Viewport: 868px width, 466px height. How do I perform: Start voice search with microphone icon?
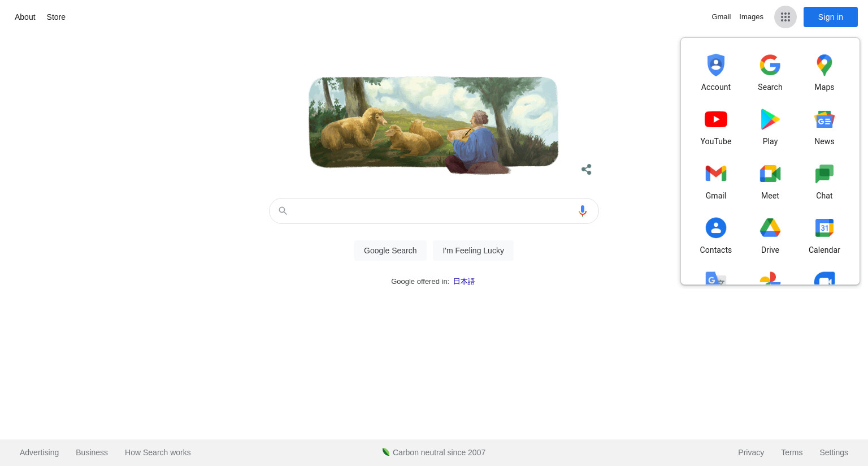point(583,211)
